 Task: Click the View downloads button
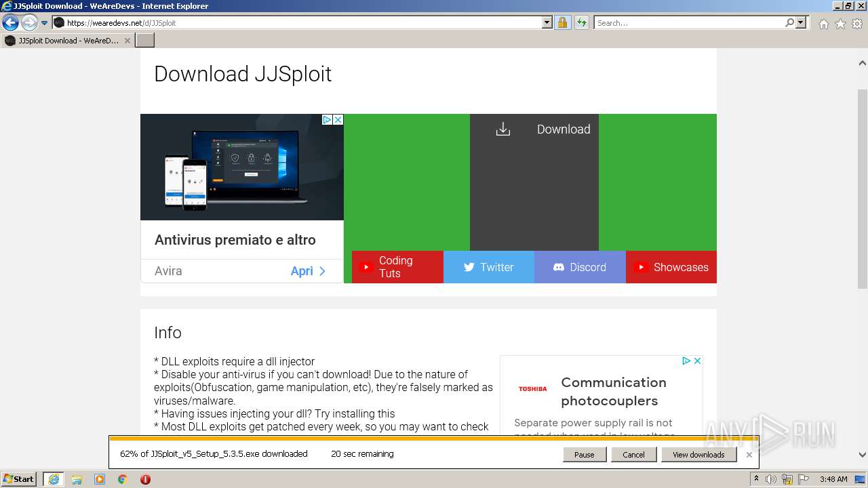pos(698,455)
